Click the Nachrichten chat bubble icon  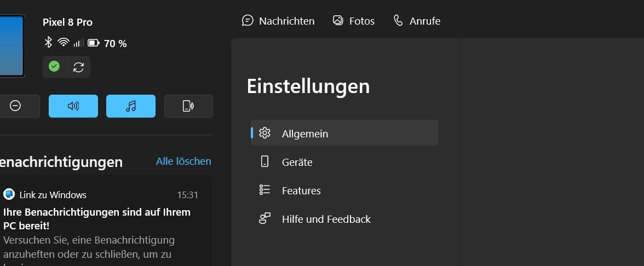click(x=248, y=21)
